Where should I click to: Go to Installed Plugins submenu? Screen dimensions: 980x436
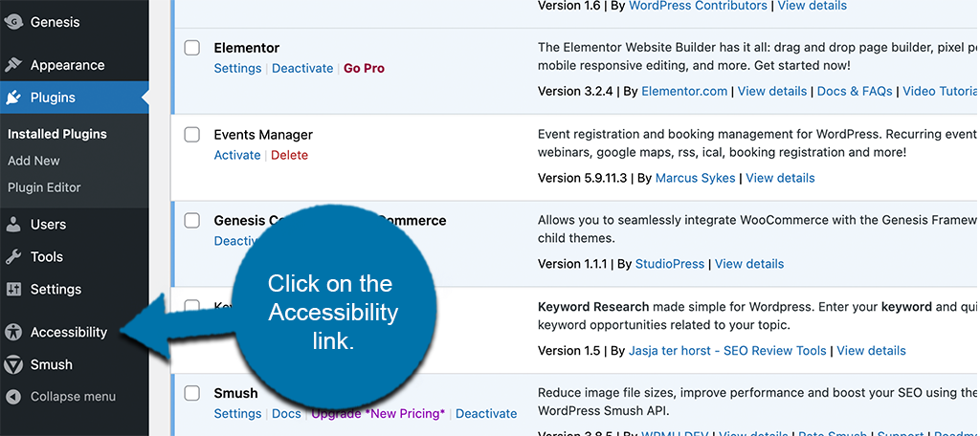[x=56, y=134]
